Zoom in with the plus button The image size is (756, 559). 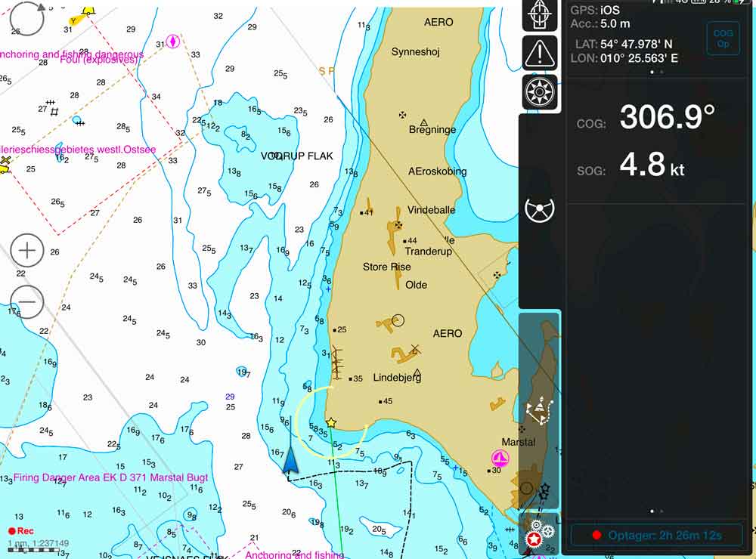click(28, 250)
